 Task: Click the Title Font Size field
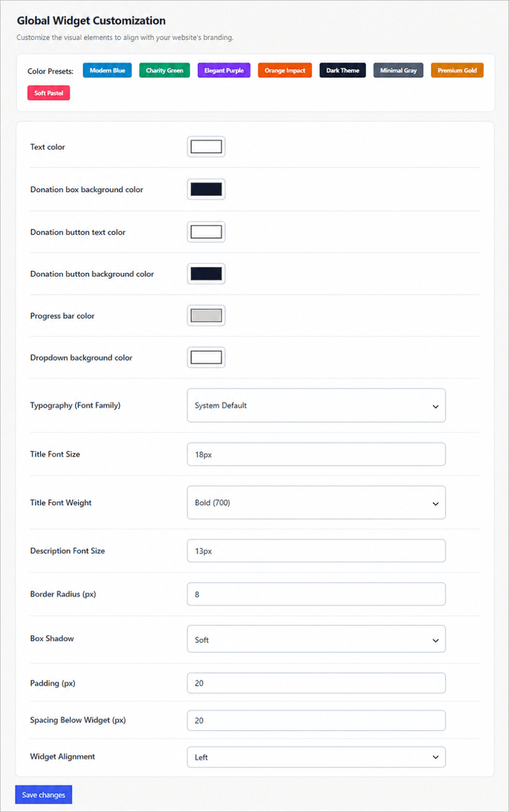[316, 454]
